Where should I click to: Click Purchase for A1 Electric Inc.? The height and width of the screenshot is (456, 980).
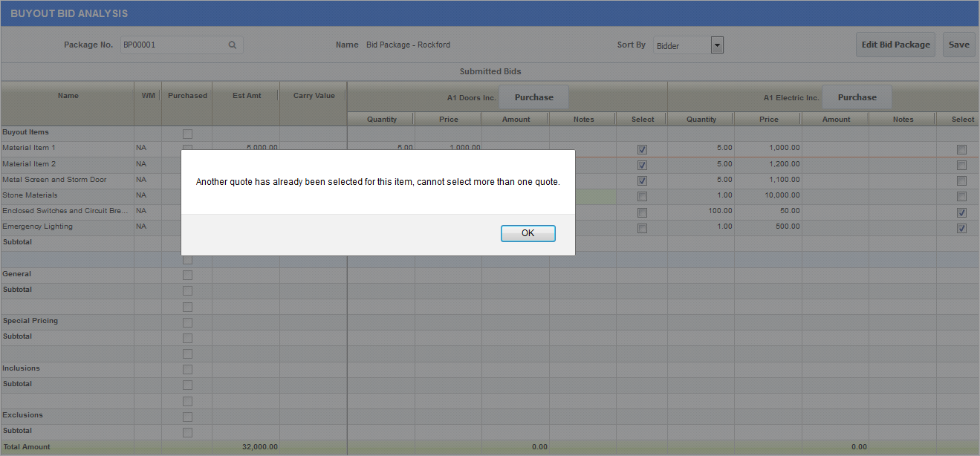(857, 97)
